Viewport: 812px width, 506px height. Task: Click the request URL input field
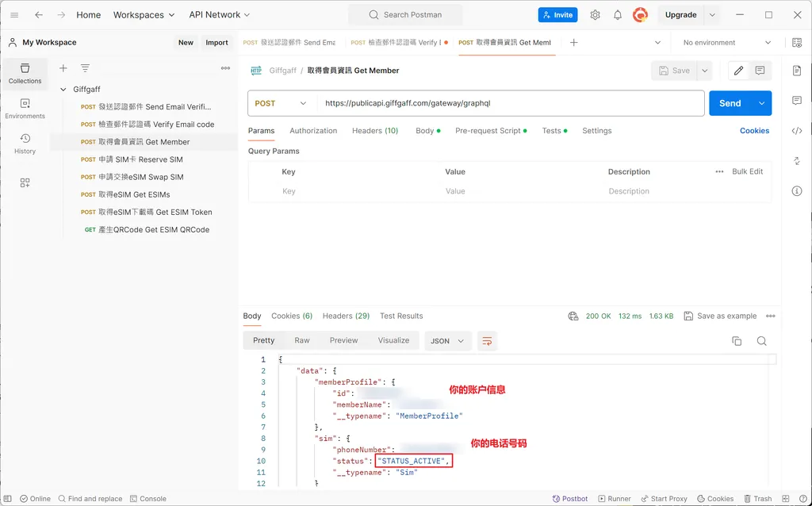(x=507, y=103)
